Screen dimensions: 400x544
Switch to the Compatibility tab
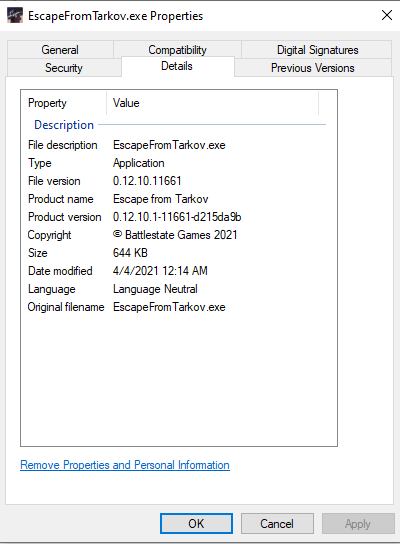tap(177, 50)
